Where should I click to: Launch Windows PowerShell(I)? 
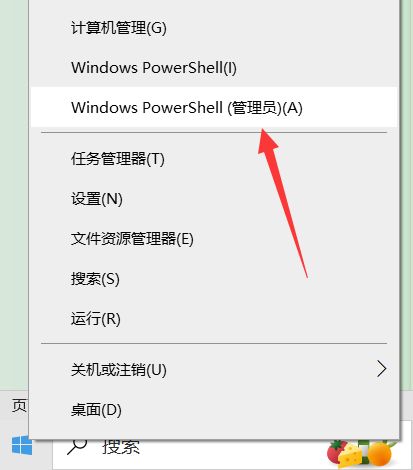(215, 68)
